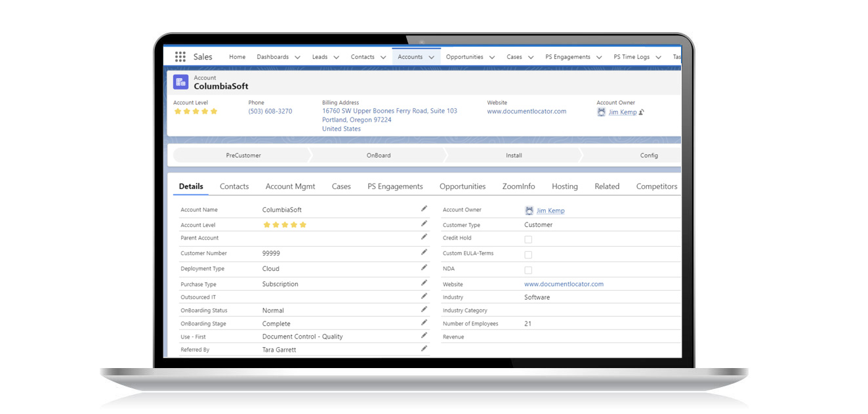This screenshot has width=868, height=414.
Task: Click Use - First value Document Control - Quality
Action: [302, 337]
